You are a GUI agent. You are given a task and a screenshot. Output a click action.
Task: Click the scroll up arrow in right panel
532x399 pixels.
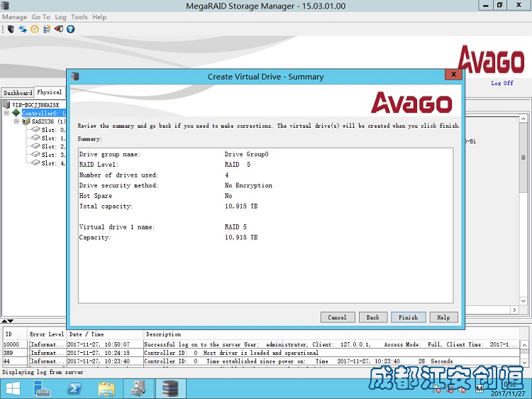[523, 119]
